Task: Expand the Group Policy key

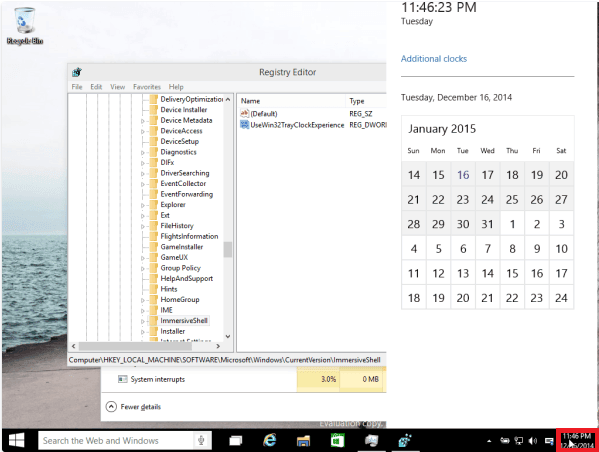Action: coord(143,269)
